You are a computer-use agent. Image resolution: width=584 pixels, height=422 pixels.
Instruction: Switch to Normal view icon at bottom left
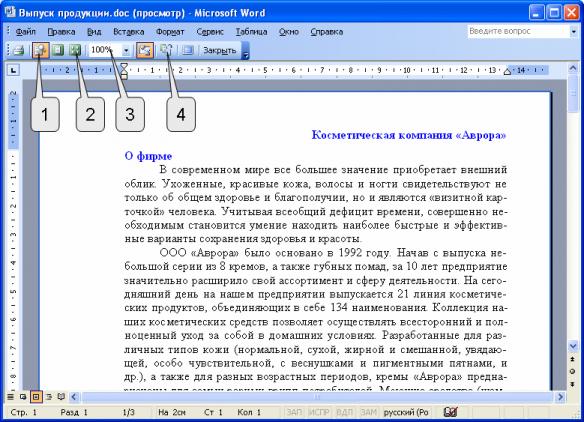(10, 397)
